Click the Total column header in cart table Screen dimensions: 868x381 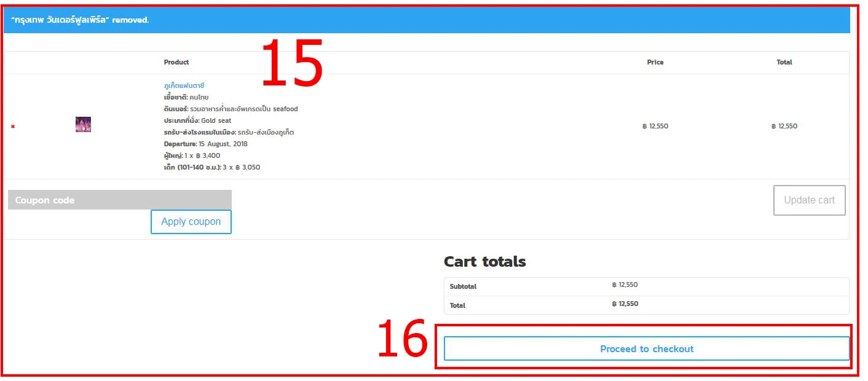(x=784, y=62)
